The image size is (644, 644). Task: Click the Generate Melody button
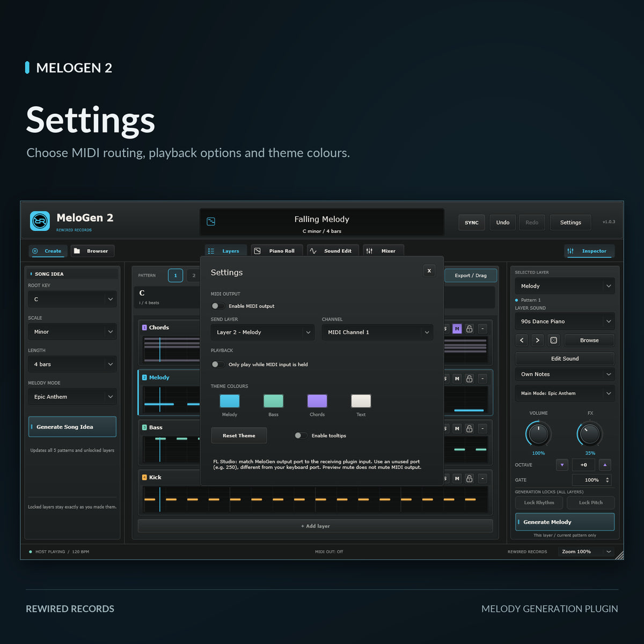(565, 522)
